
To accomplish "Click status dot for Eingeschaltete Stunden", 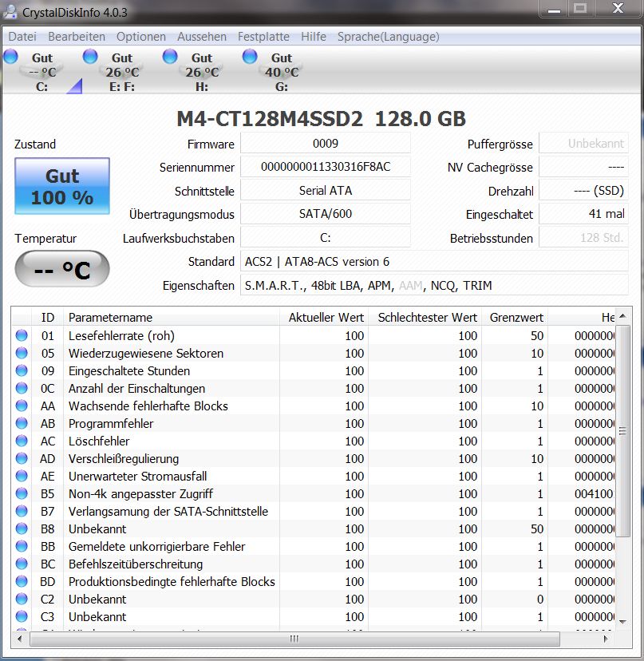I will (x=22, y=370).
